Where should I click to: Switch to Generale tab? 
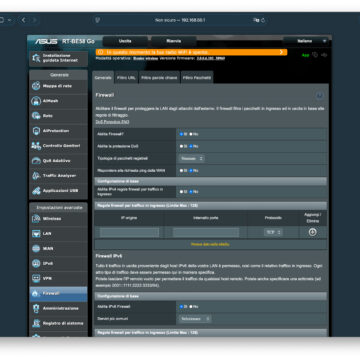103,77
